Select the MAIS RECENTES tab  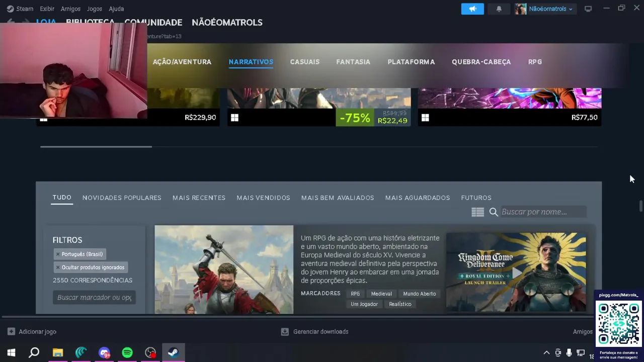tap(199, 198)
